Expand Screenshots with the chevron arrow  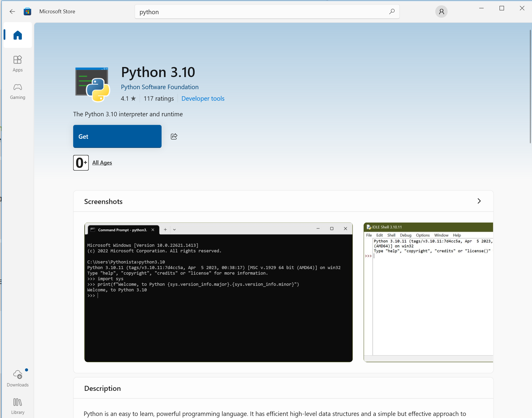[x=479, y=201]
